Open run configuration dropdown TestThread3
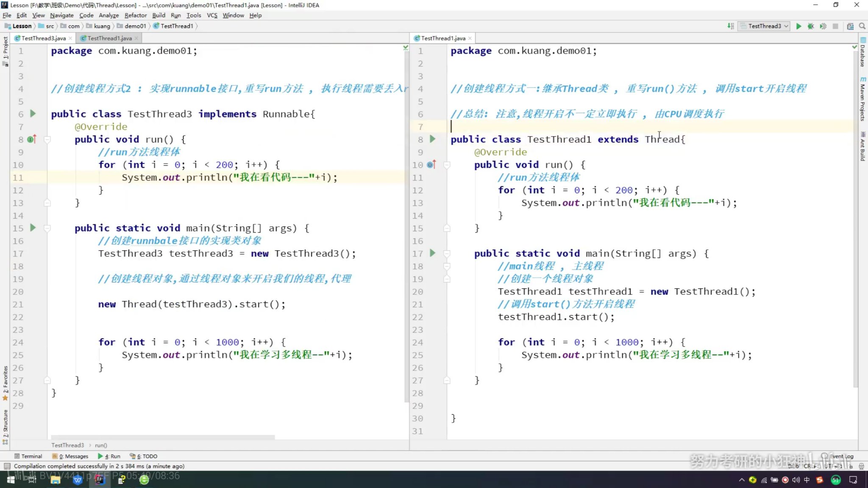 [x=764, y=26]
